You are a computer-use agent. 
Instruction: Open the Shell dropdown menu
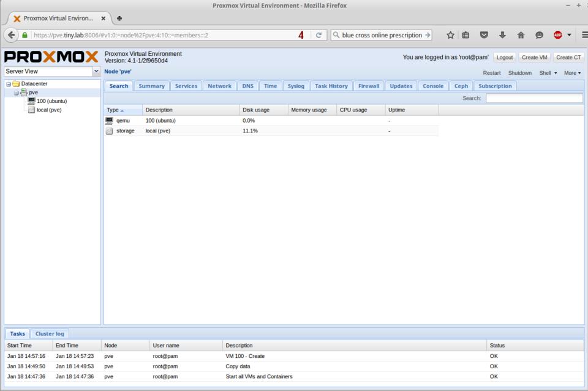(x=548, y=73)
